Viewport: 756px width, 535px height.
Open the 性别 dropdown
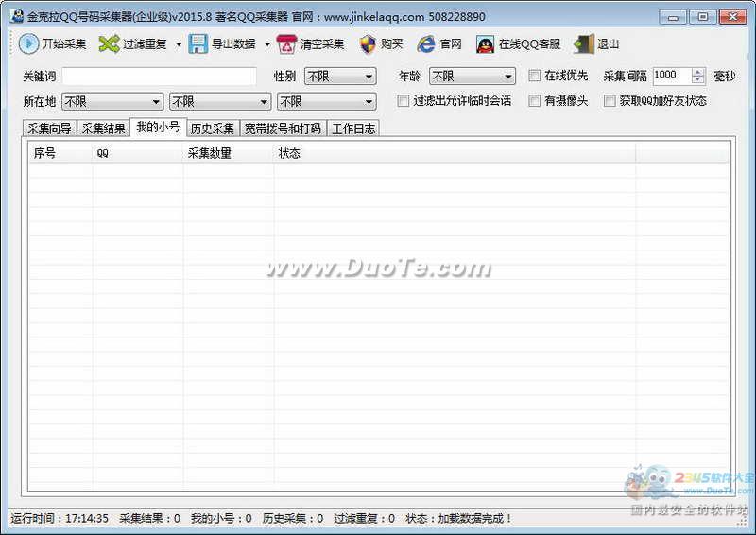coord(340,77)
